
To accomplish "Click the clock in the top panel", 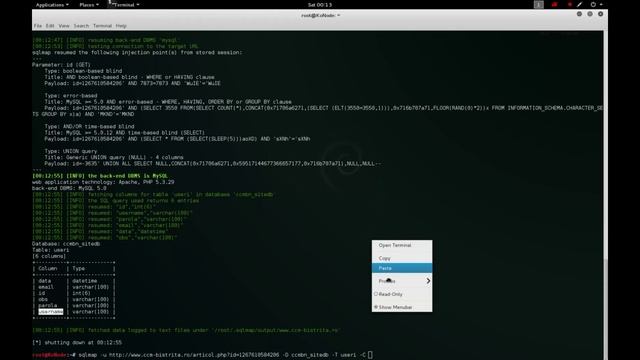I will pyautogui.click(x=320, y=5).
